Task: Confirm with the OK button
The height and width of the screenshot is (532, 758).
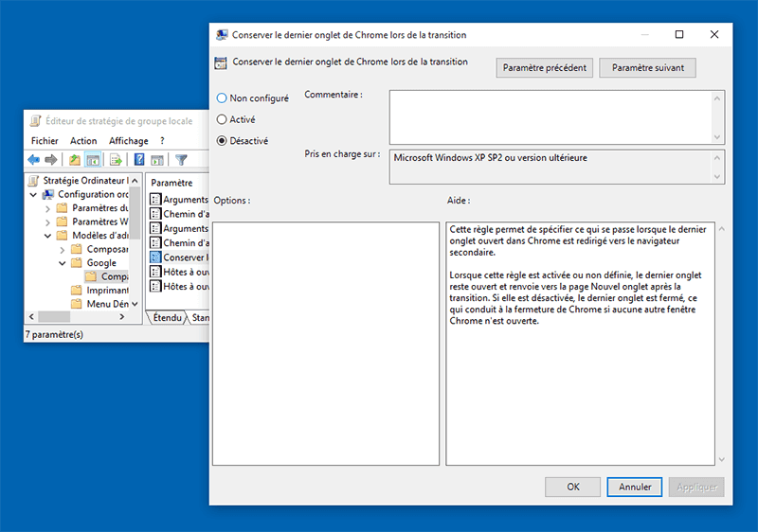Action: pyautogui.click(x=573, y=487)
